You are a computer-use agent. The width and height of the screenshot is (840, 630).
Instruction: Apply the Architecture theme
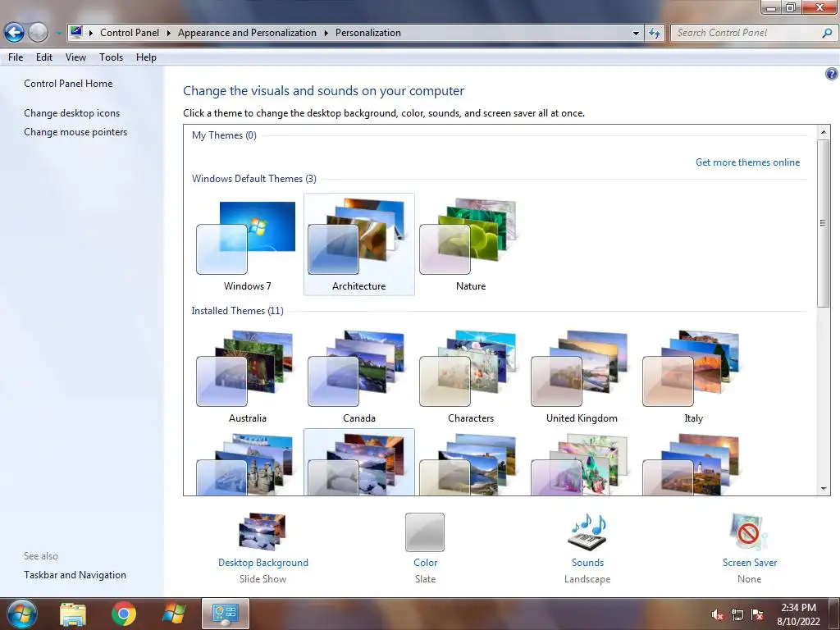[359, 244]
